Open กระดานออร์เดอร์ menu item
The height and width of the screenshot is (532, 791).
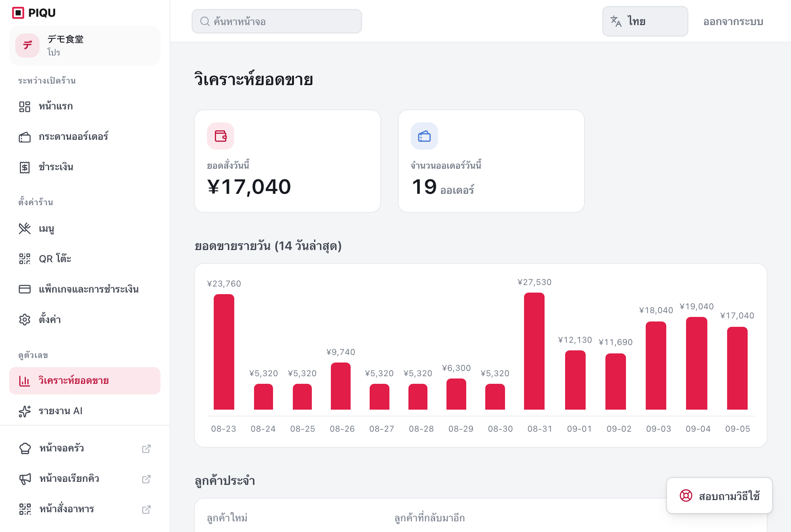pyautogui.click(x=85, y=137)
